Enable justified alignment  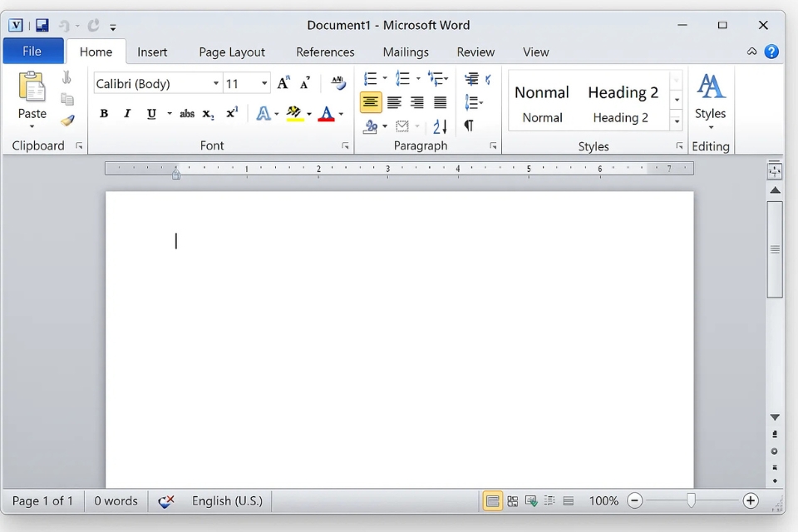439,101
